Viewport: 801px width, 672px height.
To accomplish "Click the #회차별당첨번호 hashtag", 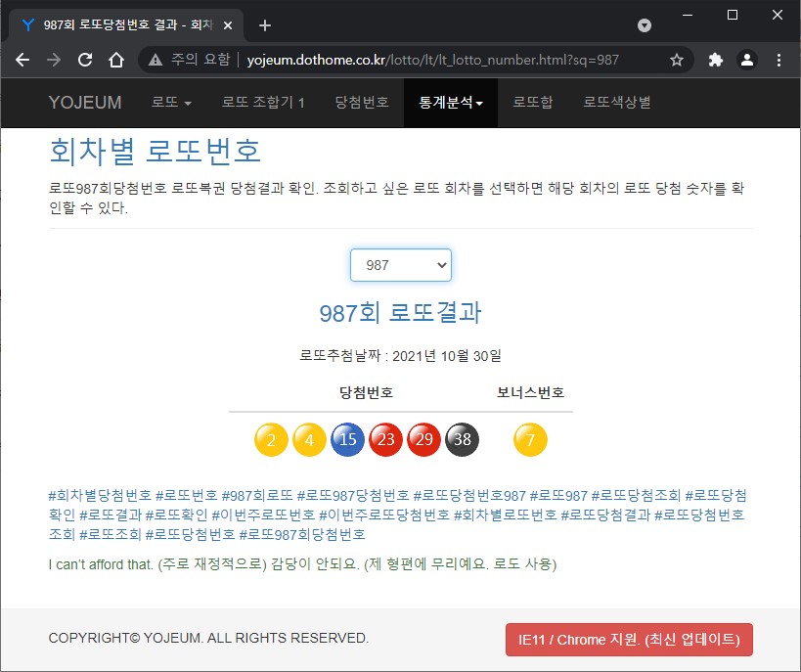I will click(x=100, y=495).
